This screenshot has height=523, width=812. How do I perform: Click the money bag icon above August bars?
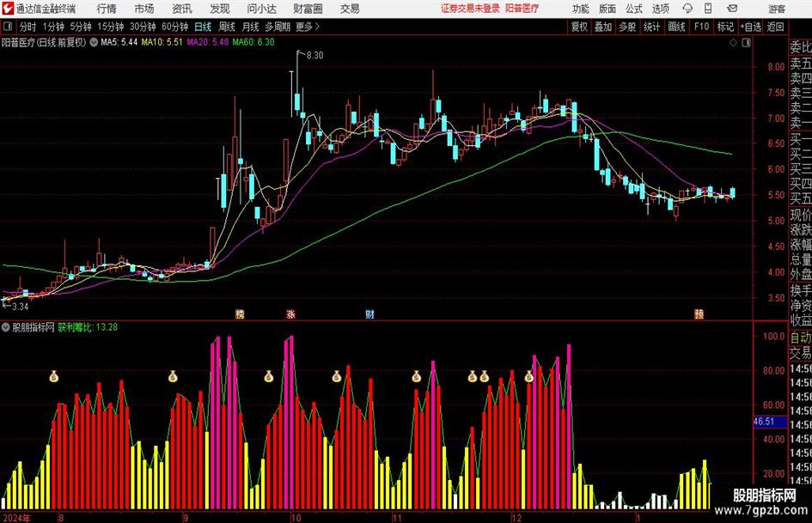click(54, 376)
